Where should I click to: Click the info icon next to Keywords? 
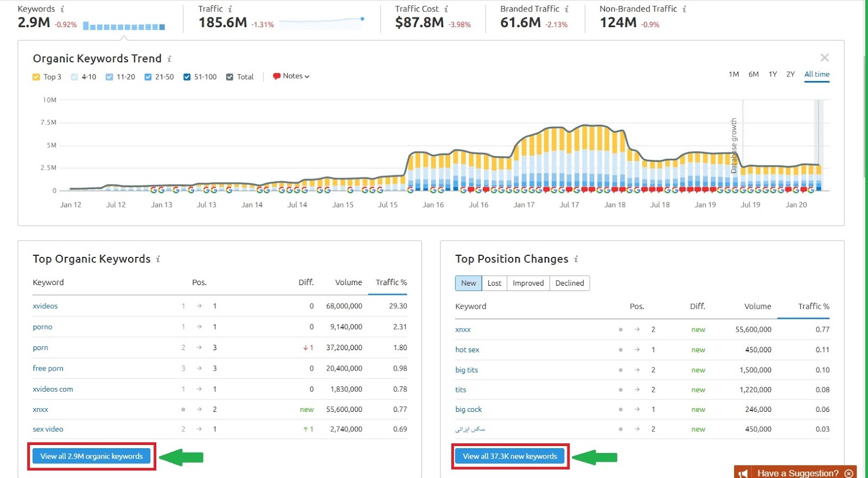pyautogui.click(x=62, y=9)
